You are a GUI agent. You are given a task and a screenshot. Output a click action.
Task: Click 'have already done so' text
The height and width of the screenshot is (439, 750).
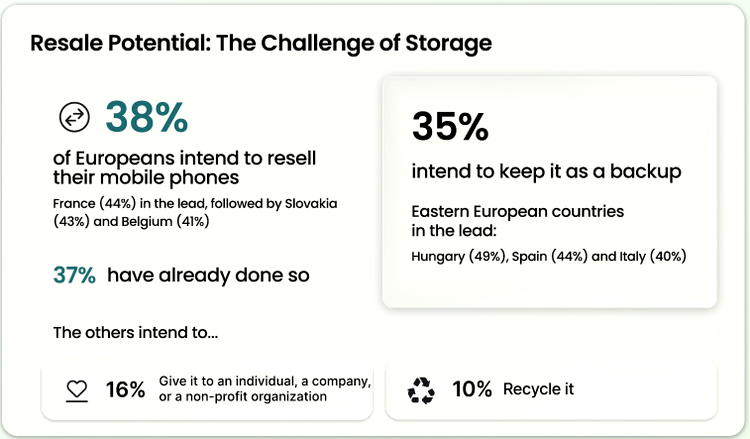click(x=207, y=276)
